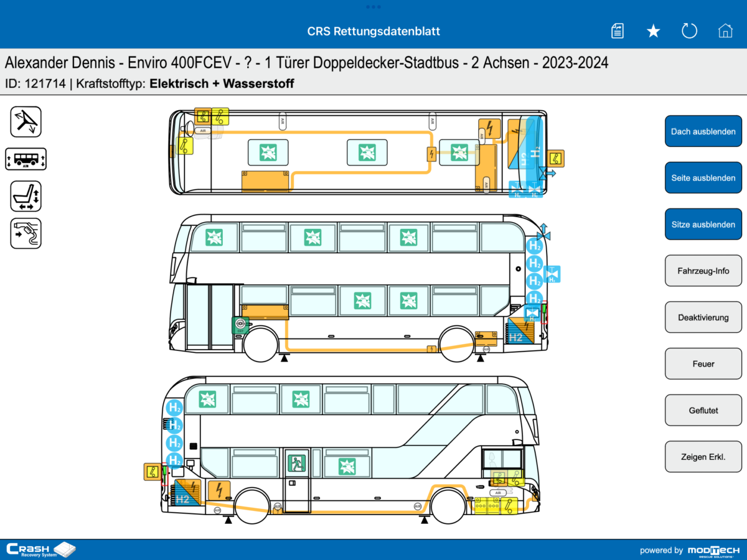Click the Crash Recovery System logo

(40, 550)
